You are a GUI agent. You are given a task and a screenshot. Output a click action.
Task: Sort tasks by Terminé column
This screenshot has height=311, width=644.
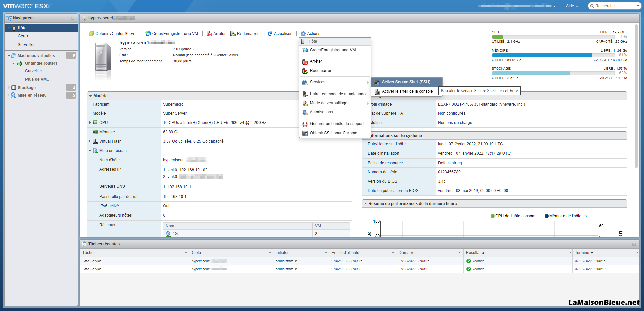pos(584,253)
